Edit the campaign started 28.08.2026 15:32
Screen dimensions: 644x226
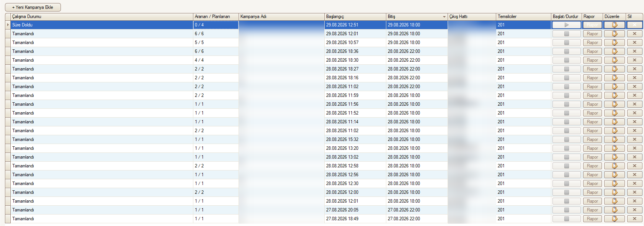(615, 139)
